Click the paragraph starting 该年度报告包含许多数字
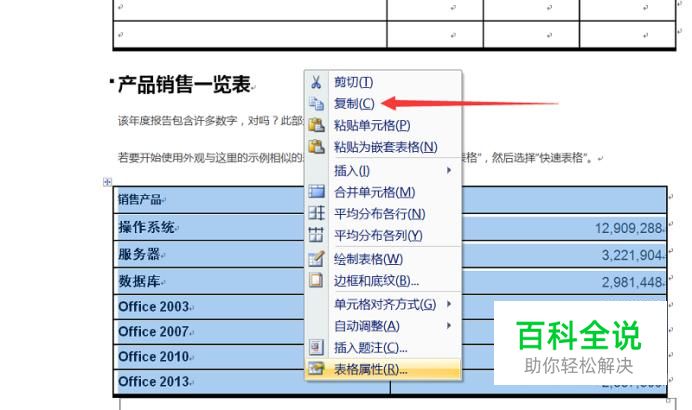The height and width of the screenshot is (410, 692). 211,120
